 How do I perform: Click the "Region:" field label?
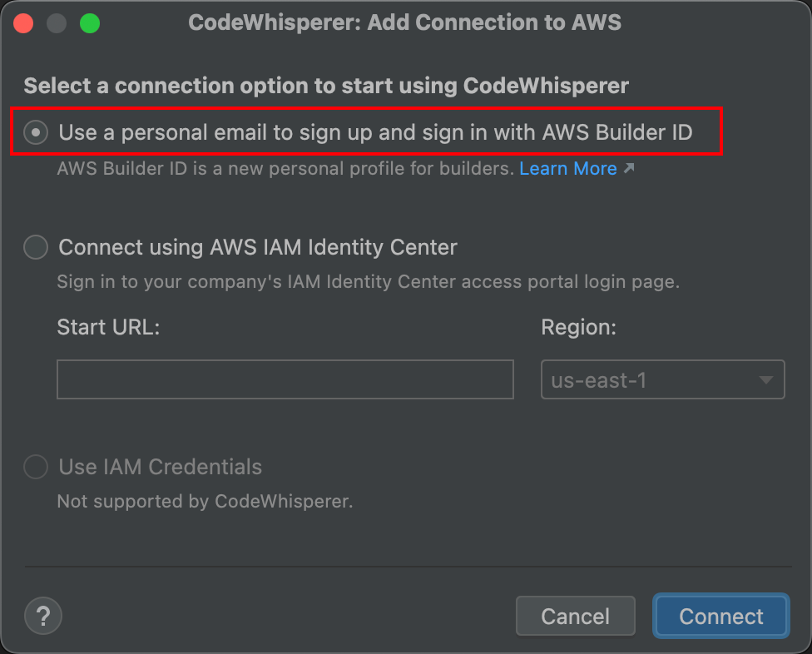pyautogui.click(x=578, y=327)
